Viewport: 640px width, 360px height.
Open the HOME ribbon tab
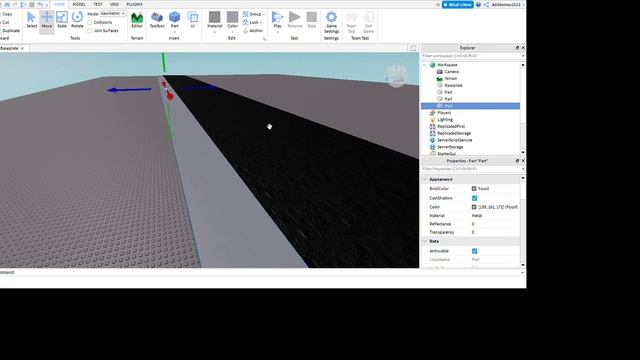click(60, 4)
